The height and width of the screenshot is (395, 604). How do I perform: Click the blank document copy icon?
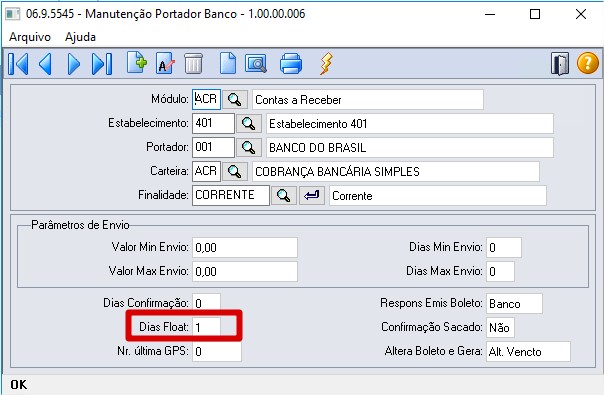pyautogui.click(x=228, y=63)
